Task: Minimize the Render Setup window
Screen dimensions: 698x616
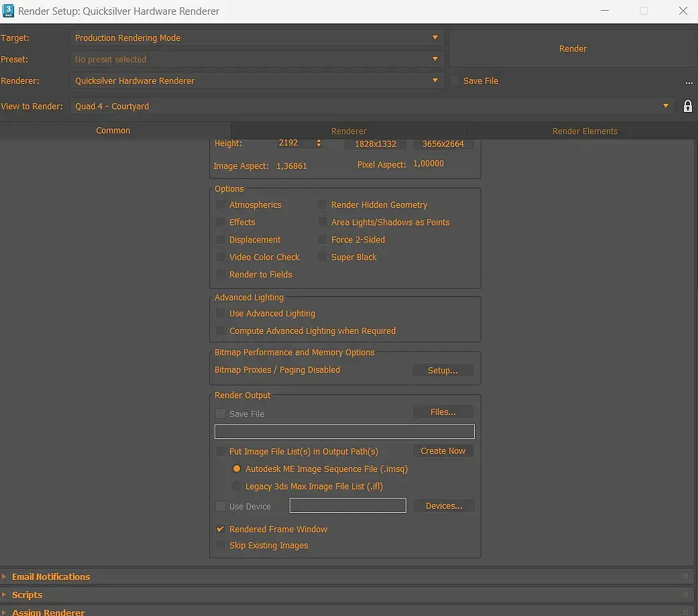Action: click(x=605, y=11)
